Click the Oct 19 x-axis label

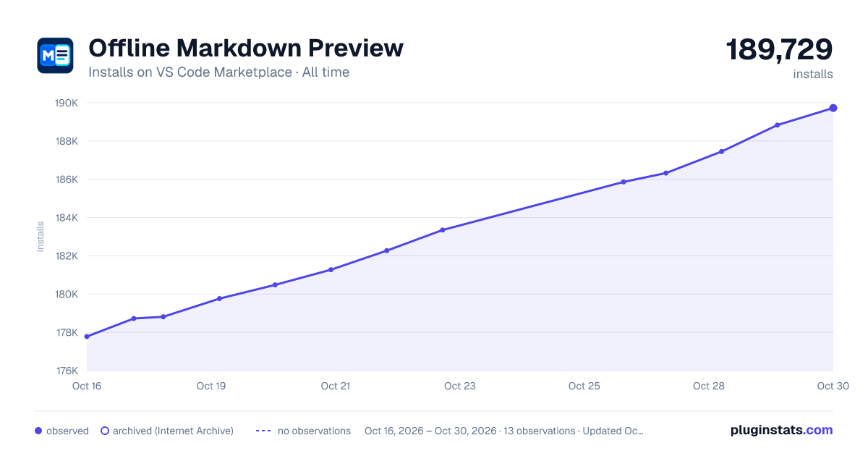[211, 386]
